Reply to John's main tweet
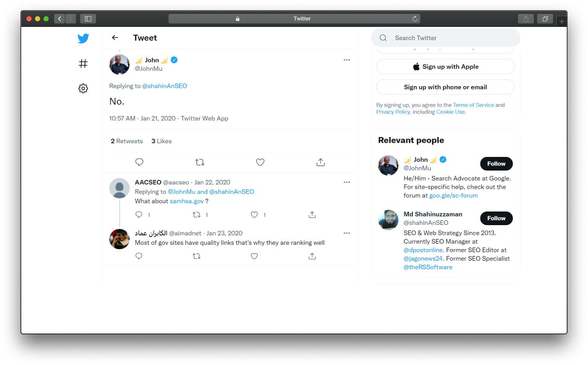The image size is (588, 365). tap(139, 162)
